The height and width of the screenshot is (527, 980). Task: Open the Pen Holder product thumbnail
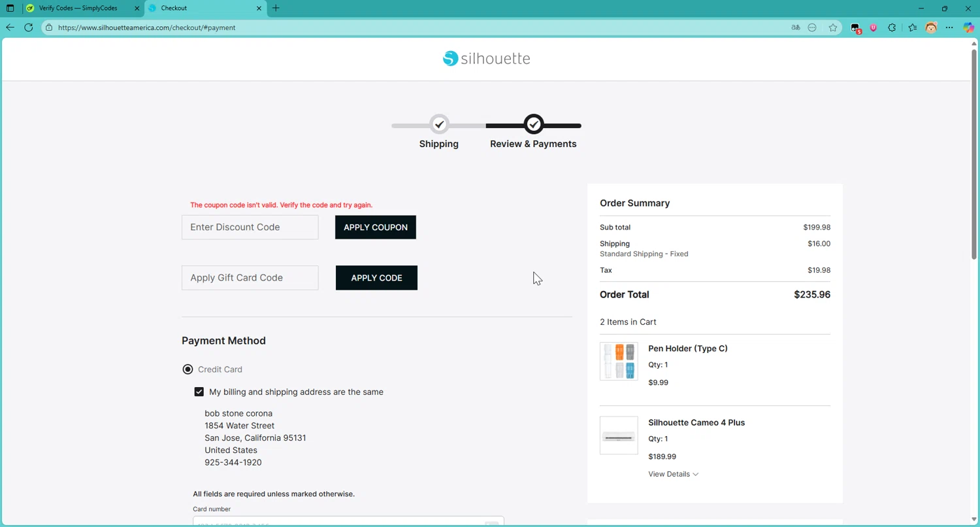[619, 361]
